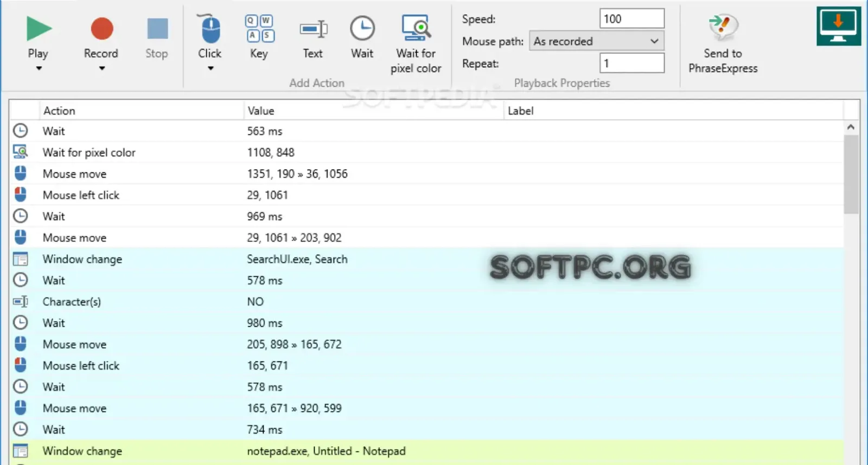Select the Wait 734 ms row

point(426,429)
